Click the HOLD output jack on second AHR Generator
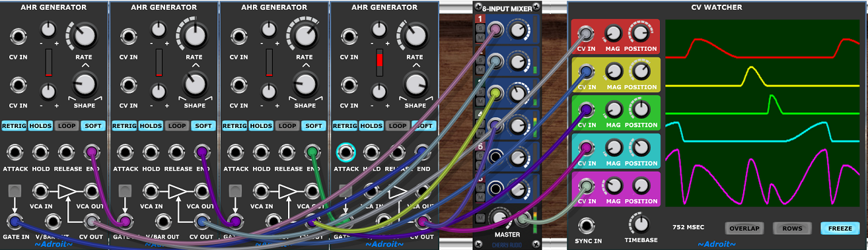The width and height of the screenshot is (868, 250). tap(151, 152)
